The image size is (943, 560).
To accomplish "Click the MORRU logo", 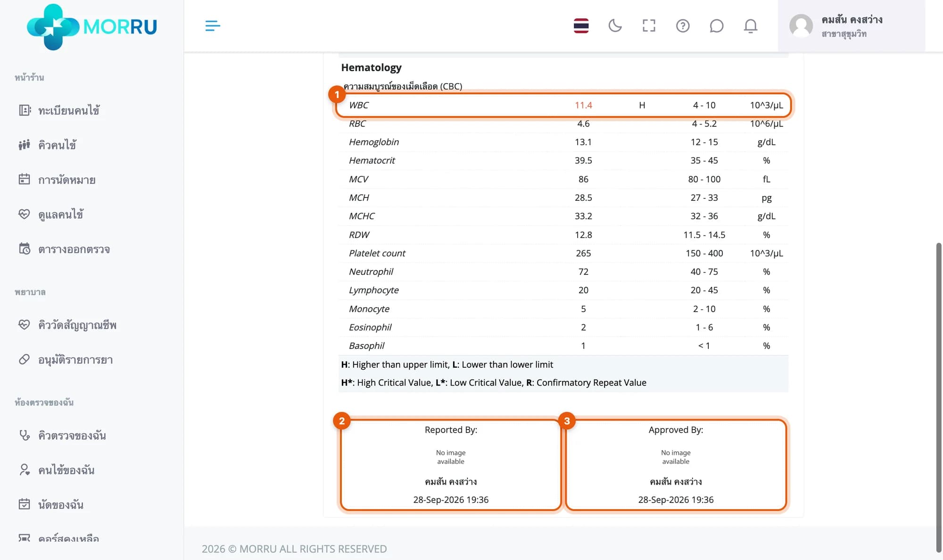I will click(x=91, y=26).
